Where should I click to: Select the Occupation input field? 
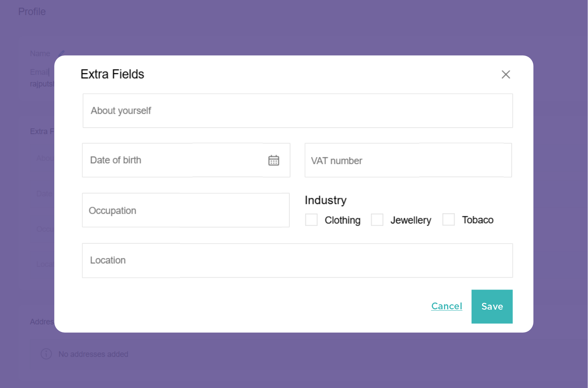point(186,210)
